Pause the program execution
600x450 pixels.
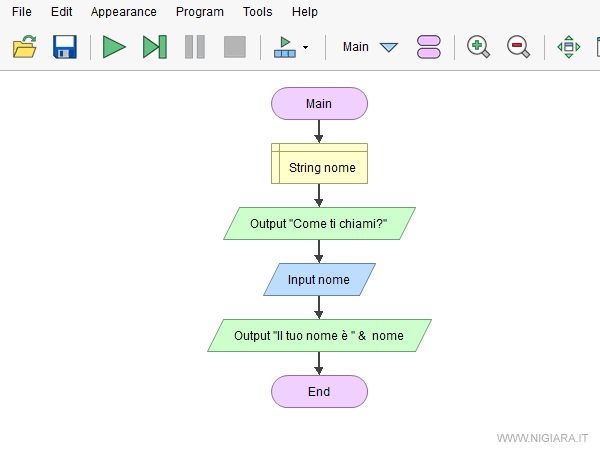[195, 46]
